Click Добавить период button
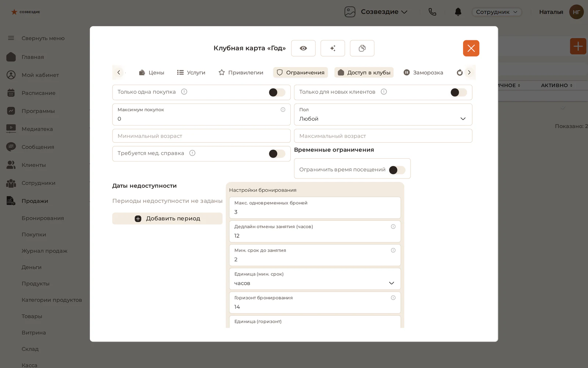 coord(167,219)
